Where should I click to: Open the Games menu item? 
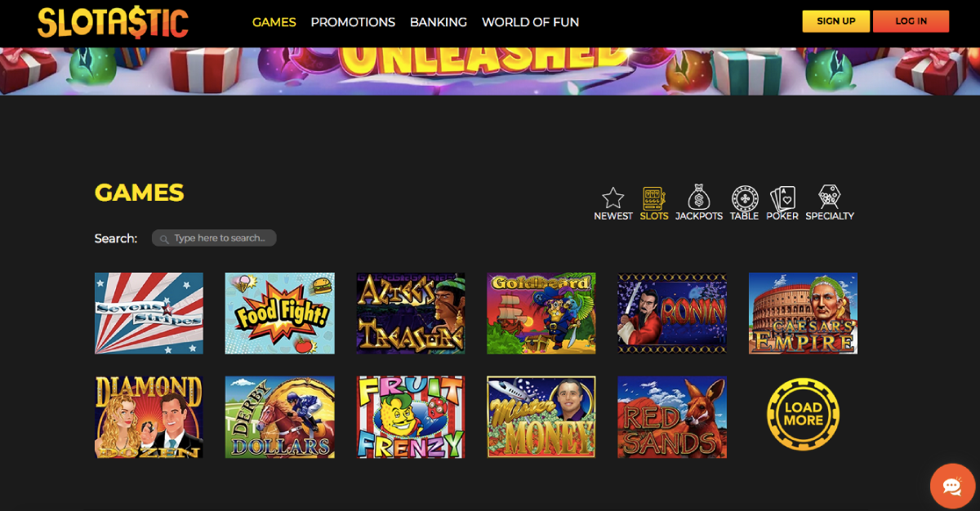pos(274,22)
